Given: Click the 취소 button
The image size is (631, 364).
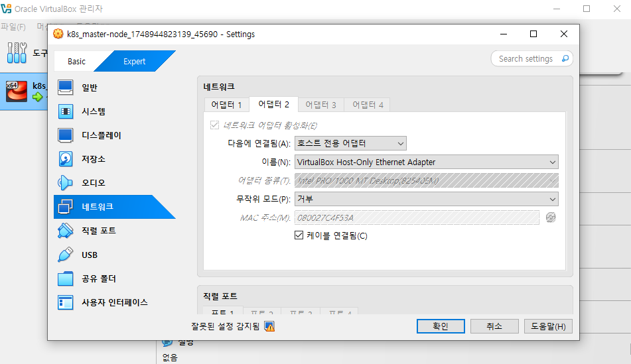Looking at the screenshot, I should point(494,326).
